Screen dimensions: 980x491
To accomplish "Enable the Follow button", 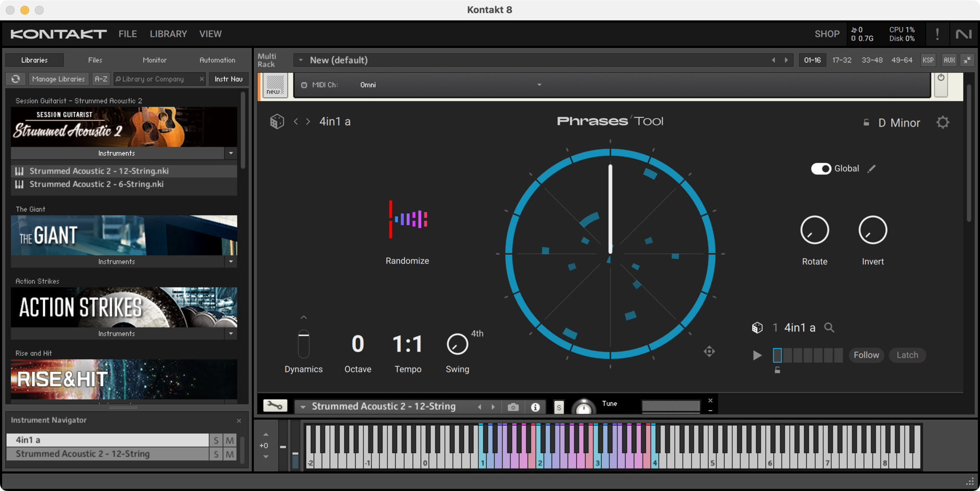I will 866,355.
